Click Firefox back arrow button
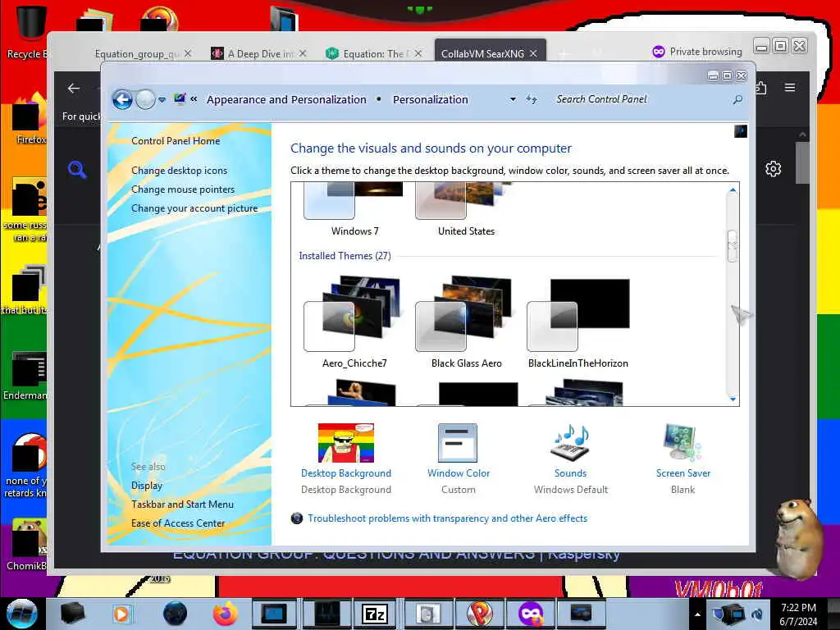 pyautogui.click(x=74, y=89)
